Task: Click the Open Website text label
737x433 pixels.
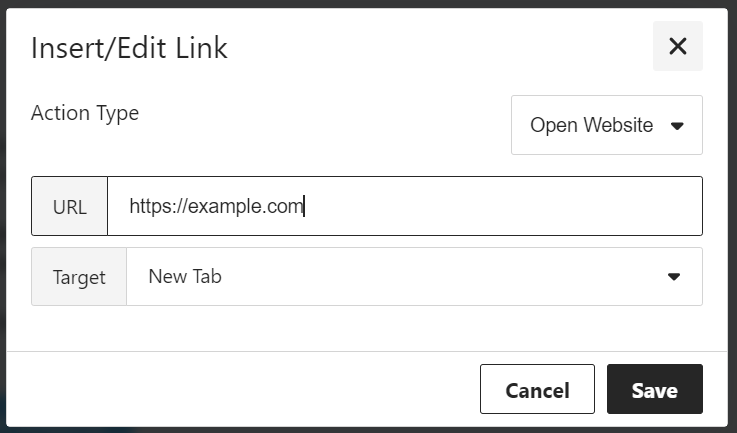Action: (591, 125)
